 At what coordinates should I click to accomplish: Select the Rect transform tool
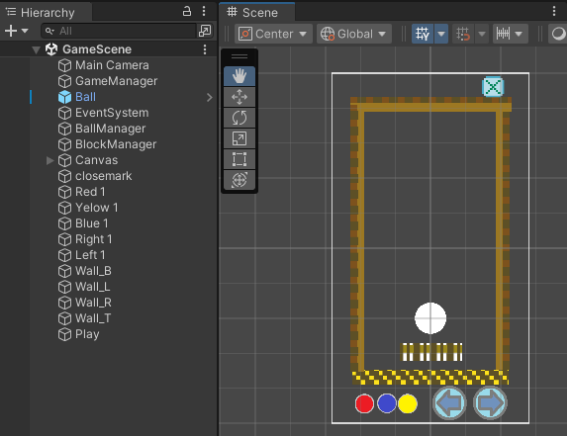pos(239,159)
